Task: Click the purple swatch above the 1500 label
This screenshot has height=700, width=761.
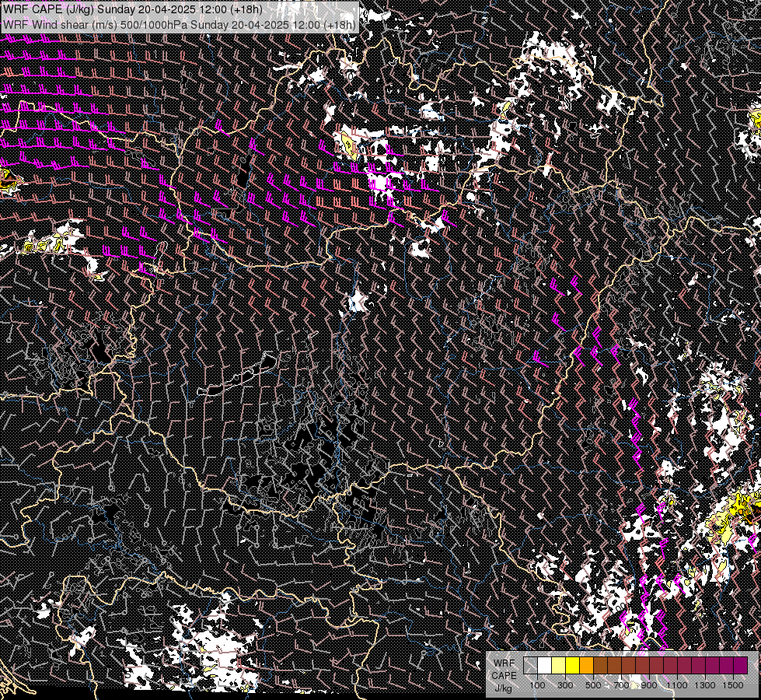Action: (741, 666)
